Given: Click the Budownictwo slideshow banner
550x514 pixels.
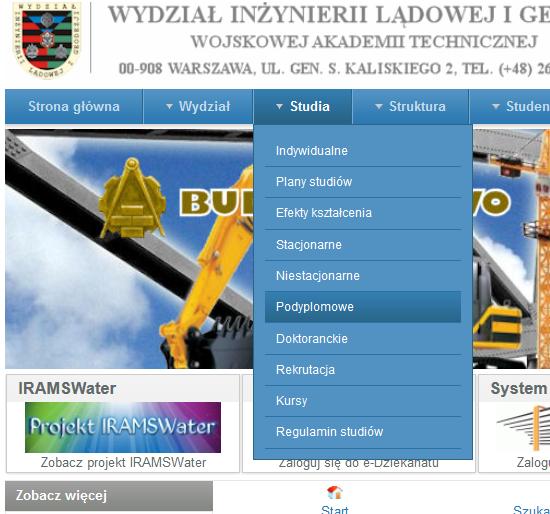Looking at the screenshot, I should tap(129, 249).
